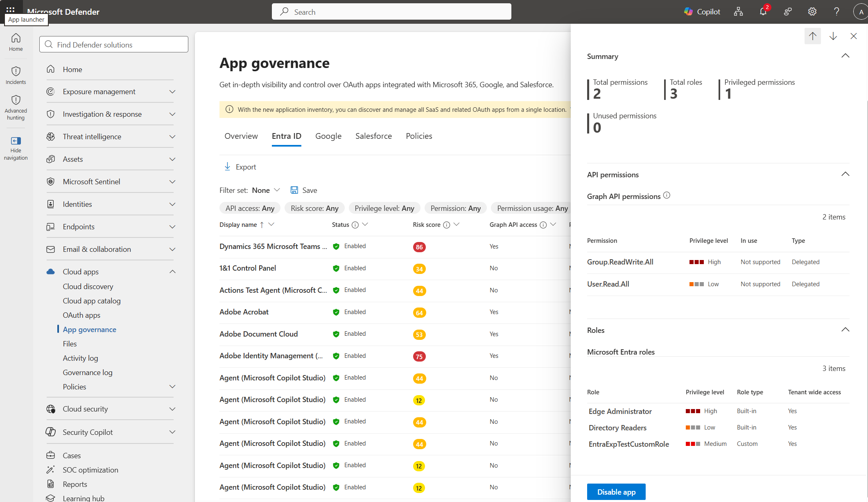
Task: Click the EntraExpTestCustomRole role
Action: pyautogui.click(x=629, y=444)
